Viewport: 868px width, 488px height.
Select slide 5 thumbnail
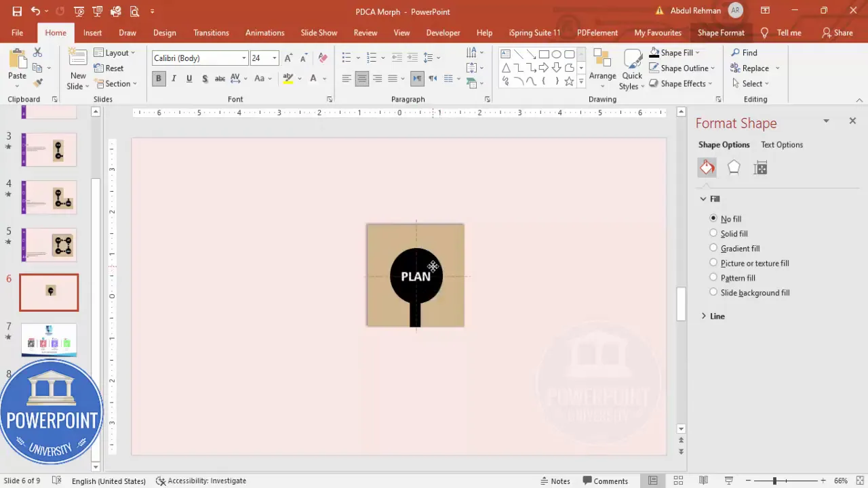[x=49, y=245]
